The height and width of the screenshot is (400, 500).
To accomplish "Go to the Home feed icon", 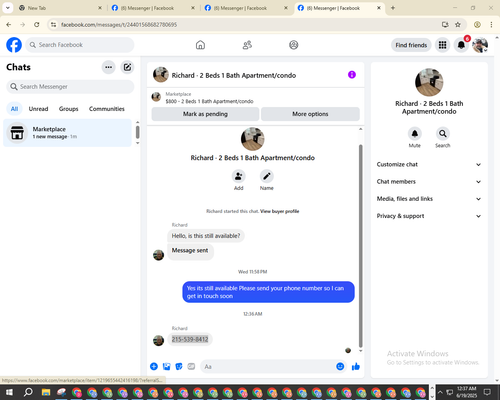I will tap(200, 45).
